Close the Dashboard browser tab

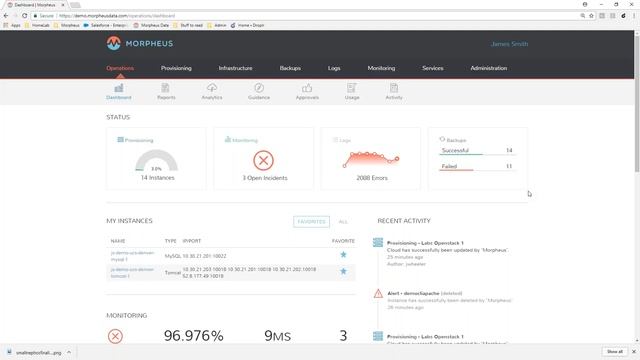63,5
